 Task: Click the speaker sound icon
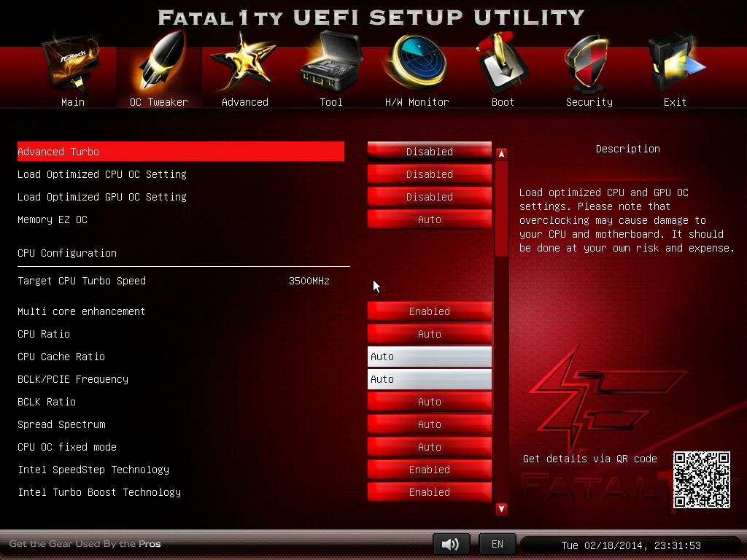[x=451, y=544]
